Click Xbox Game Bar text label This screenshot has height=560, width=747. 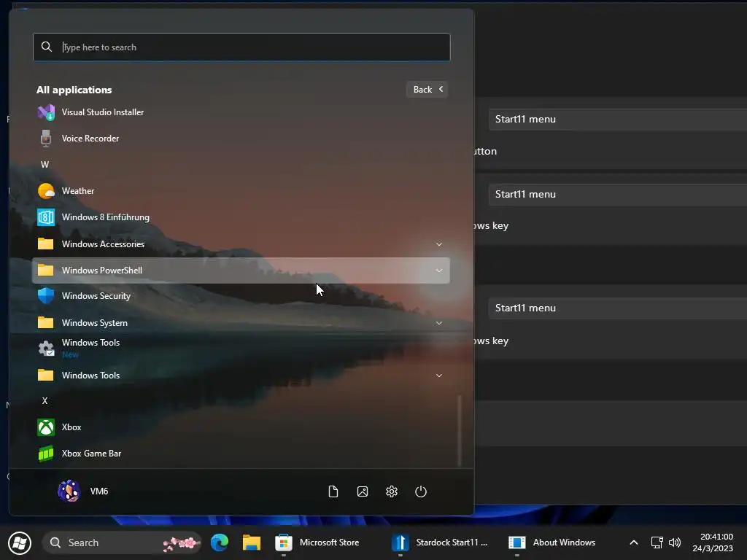click(x=91, y=454)
